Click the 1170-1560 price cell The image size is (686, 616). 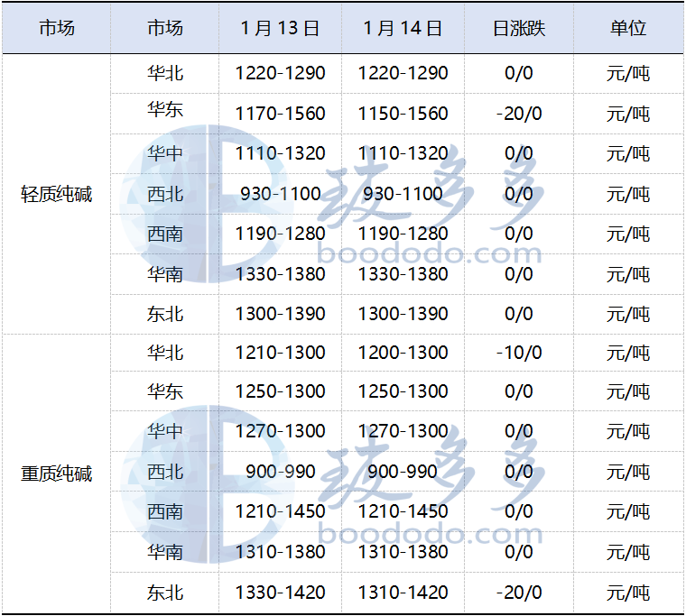click(x=280, y=114)
